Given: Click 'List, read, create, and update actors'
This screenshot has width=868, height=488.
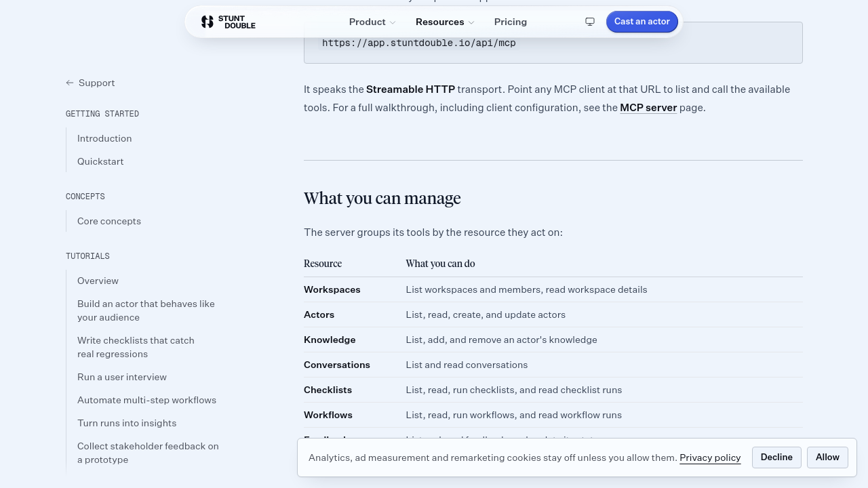Looking at the screenshot, I should pos(486,314).
